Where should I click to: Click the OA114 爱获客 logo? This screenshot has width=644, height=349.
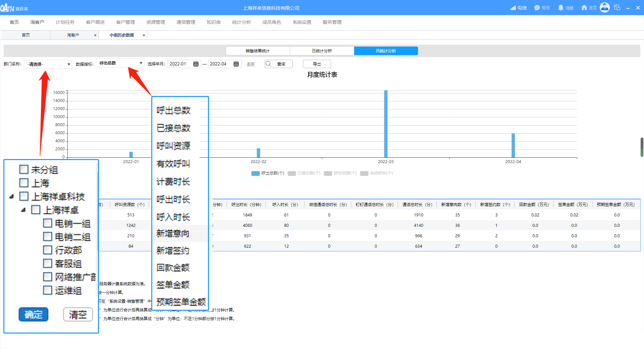point(14,8)
